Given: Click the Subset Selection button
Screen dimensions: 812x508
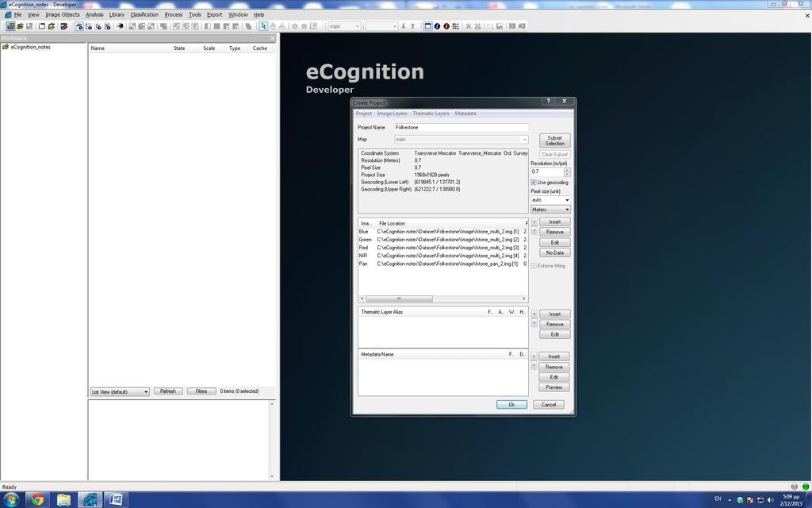Looking at the screenshot, I should tap(554, 140).
